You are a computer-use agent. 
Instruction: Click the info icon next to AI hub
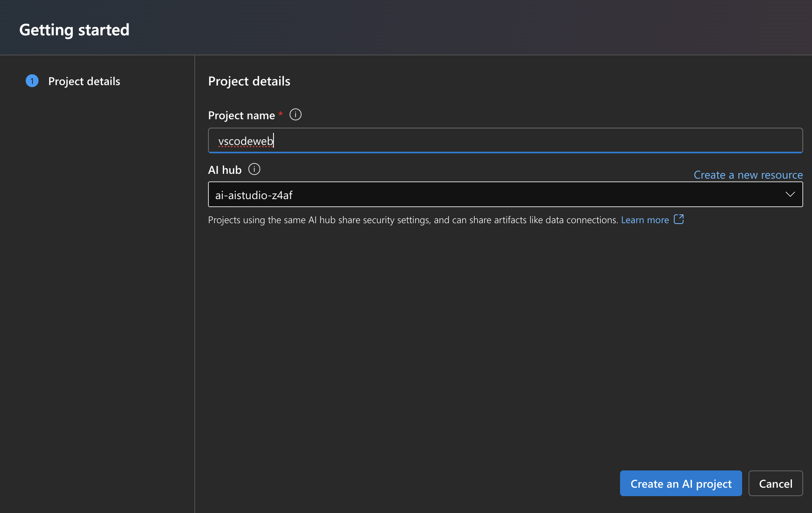(254, 169)
